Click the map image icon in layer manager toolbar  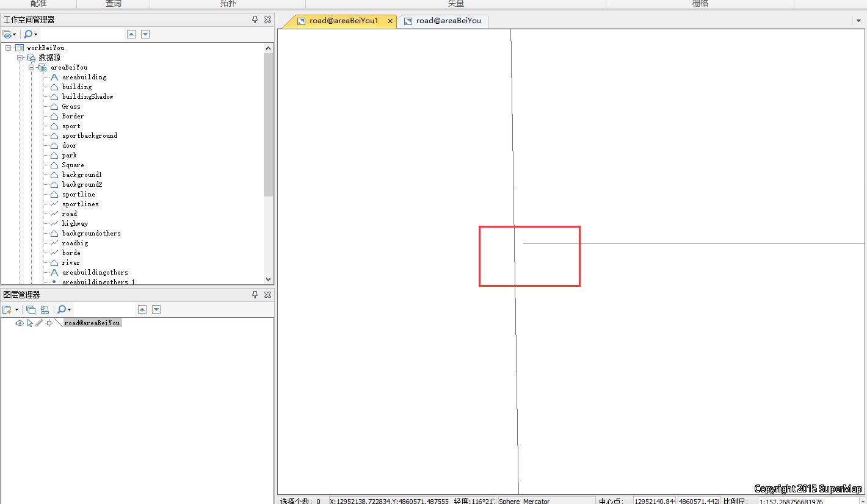click(x=45, y=310)
